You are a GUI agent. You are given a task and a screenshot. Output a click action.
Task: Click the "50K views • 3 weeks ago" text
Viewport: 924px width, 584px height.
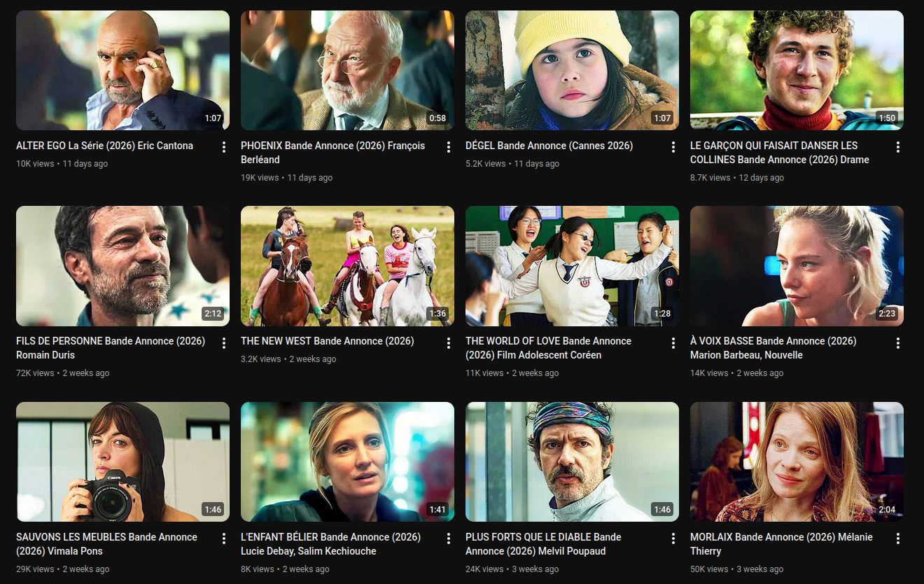[x=737, y=569]
